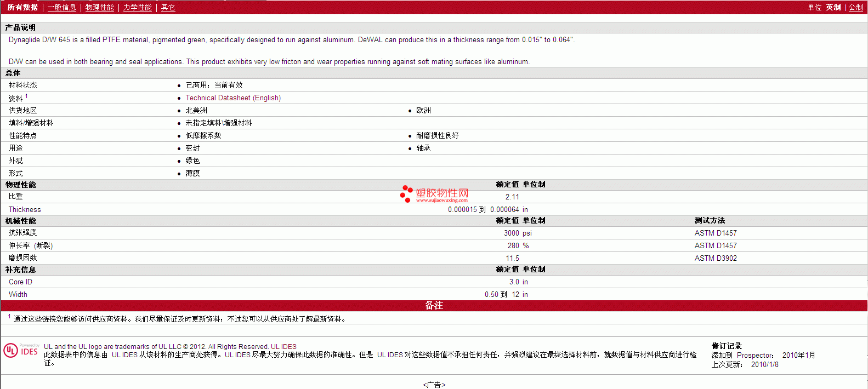Click the 绿色 value
Viewport: 868px width, 389px height.
[192, 161]
